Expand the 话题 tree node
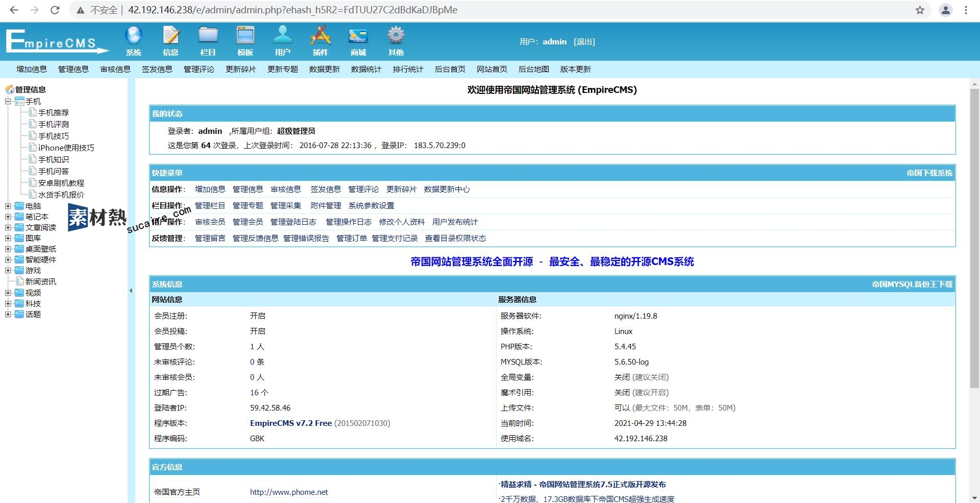Screen dimensions: 980x503 [8, 315]
